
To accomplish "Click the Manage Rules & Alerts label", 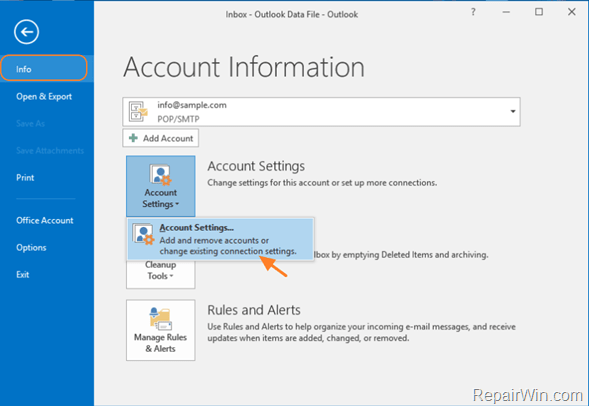I will click(160, 343).
